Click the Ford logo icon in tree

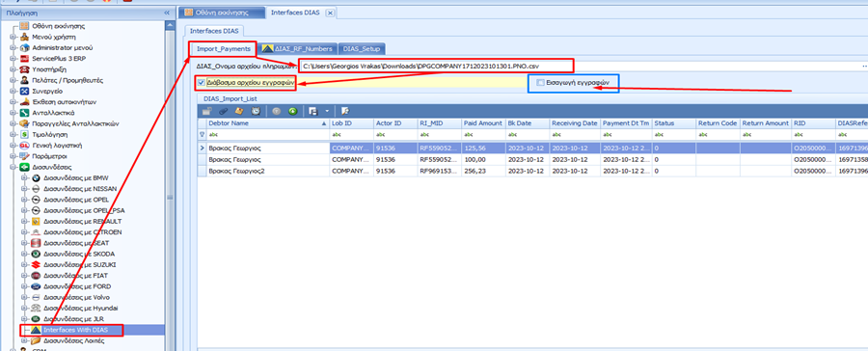click(36, 286)
